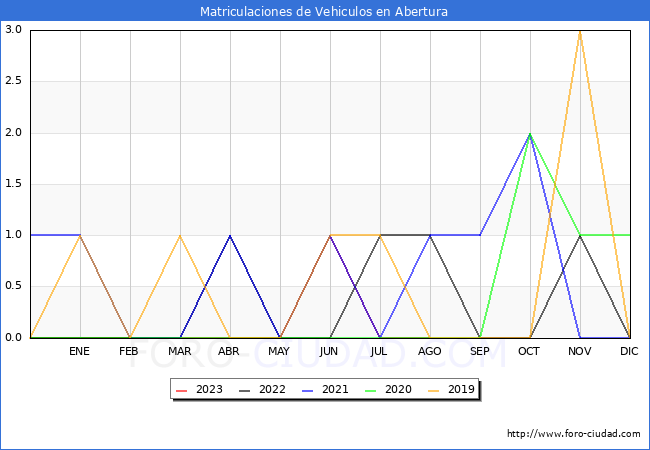Click the MAR month axis label
Screen dimensions: 650x450
pyautogui.click(x=179, y=351)
